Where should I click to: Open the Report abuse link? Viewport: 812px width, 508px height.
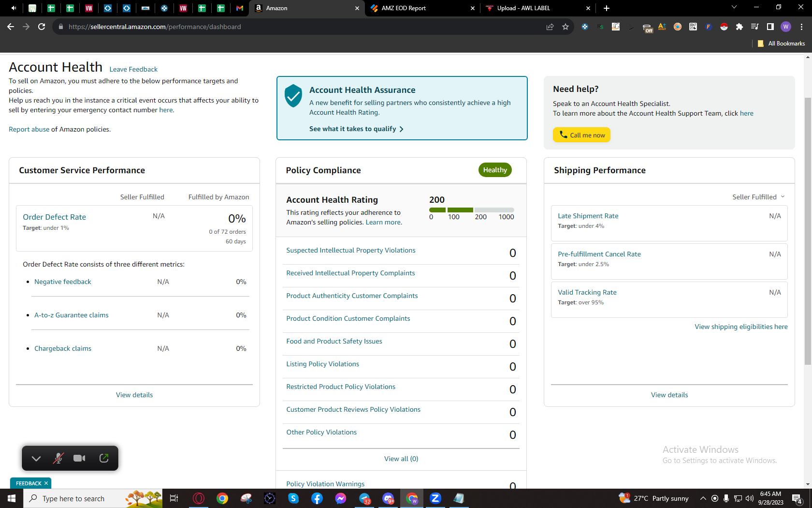(x=29, y=129)
